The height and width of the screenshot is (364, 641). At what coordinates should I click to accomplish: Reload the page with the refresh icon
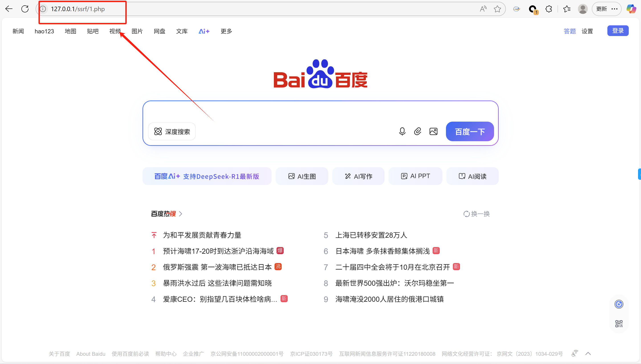pos(25,9)
